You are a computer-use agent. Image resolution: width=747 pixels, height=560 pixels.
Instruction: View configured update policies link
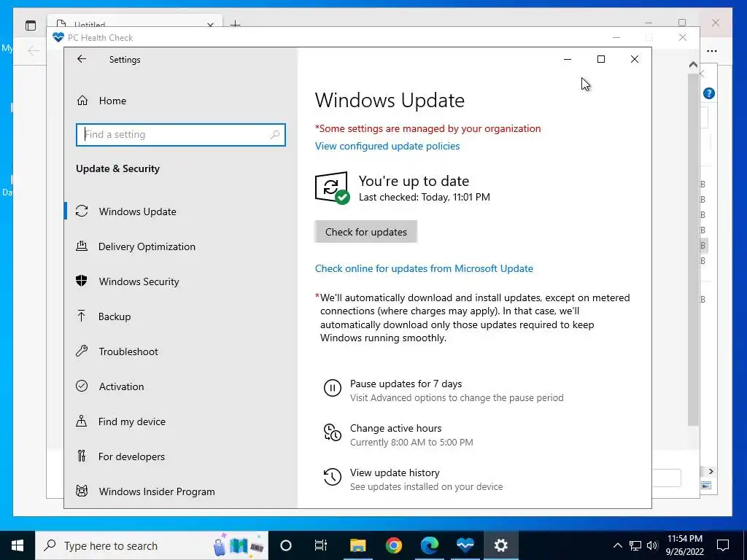(x=387, y=146)
